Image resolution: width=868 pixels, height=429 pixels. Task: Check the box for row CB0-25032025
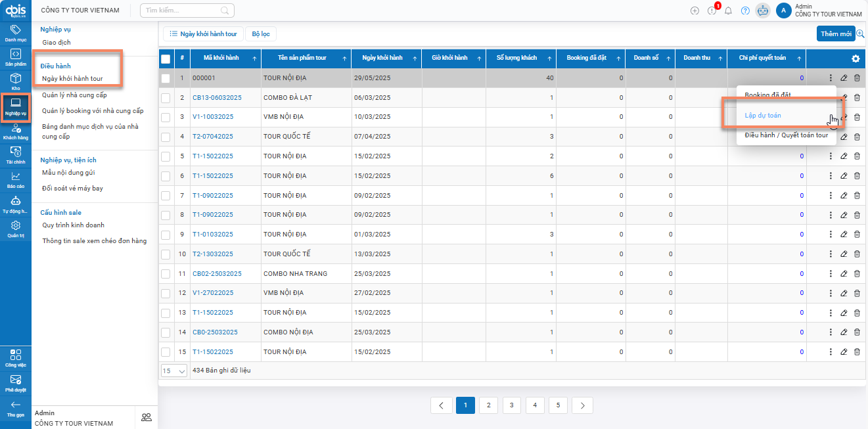(x=166, y=332)
